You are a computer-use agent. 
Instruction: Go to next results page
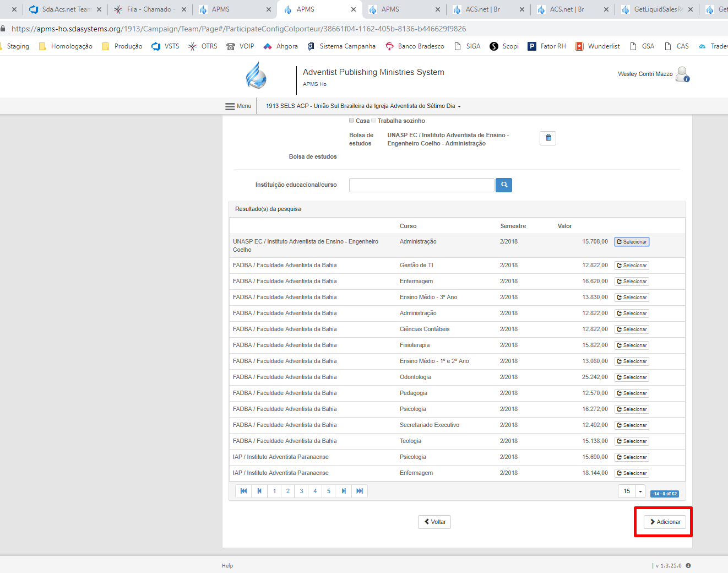344,491
